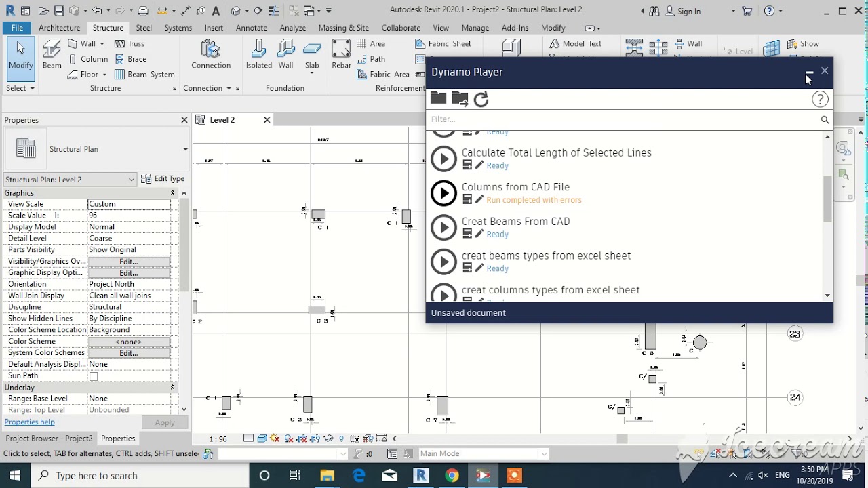Viewport: 868px width, 488px height.
Task: Toggle crop view on view control bar
Action: click(302, 439)
